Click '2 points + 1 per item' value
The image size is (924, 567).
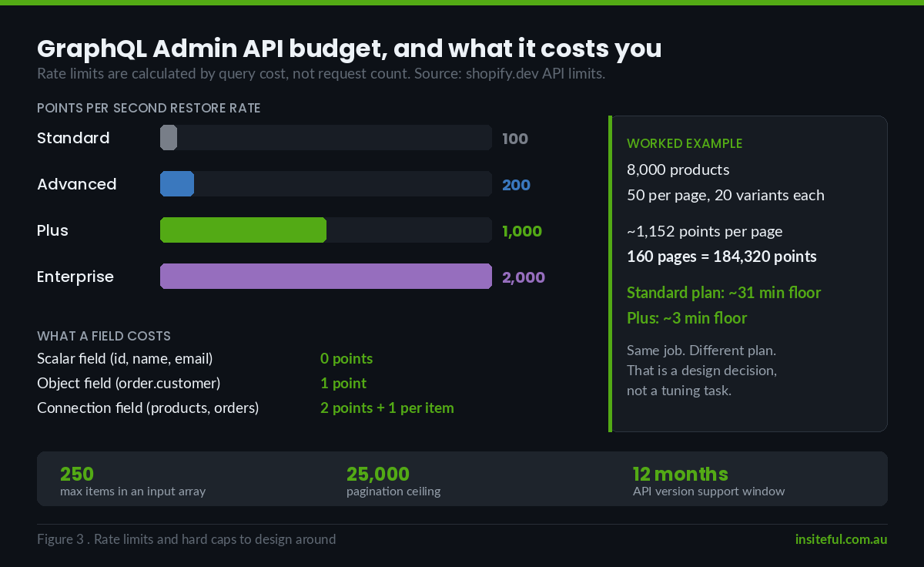click(x=387, y=408)
